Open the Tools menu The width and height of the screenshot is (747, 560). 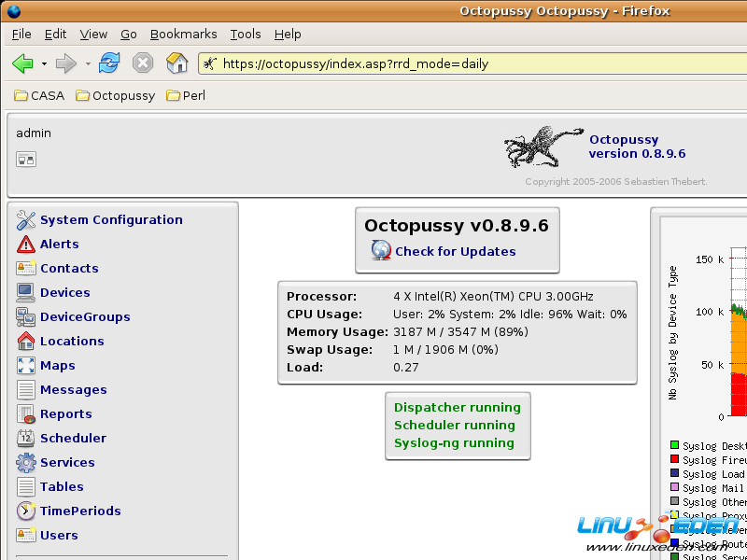pos(246,34)
